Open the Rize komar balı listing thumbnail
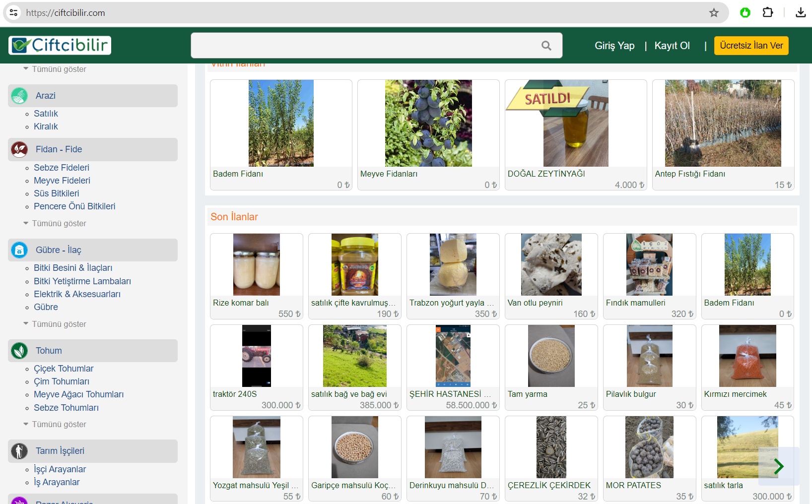812x504 pixels. [x=257, y=265]
